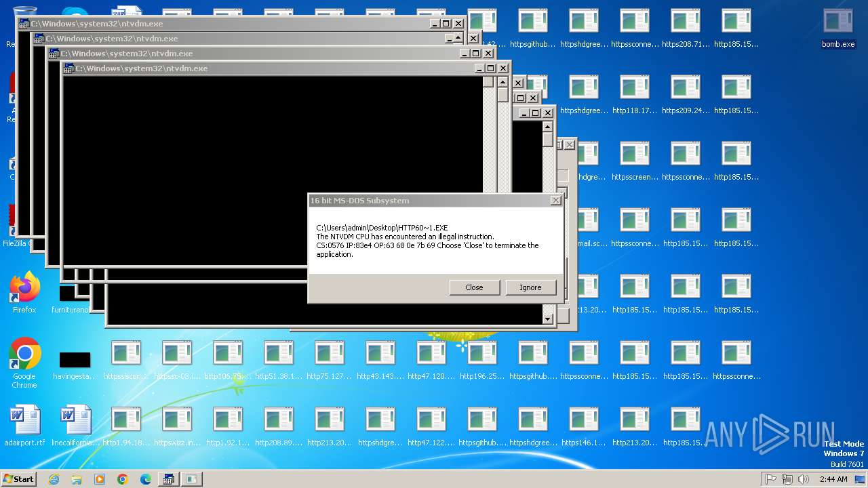Click Ignore in the MS-DOS Subsystem dialog
Image resolution: width=868 pixels, height=488 pixels.
coord(530,287)
